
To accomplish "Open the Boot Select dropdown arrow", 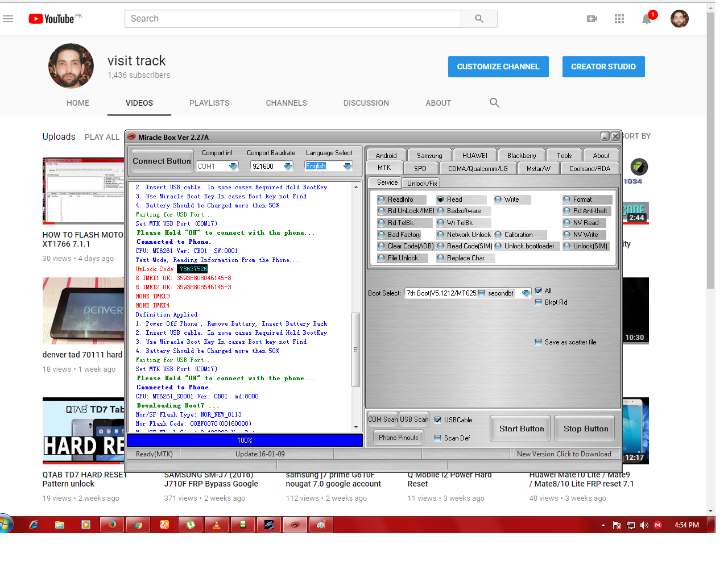I will [526, 293].
